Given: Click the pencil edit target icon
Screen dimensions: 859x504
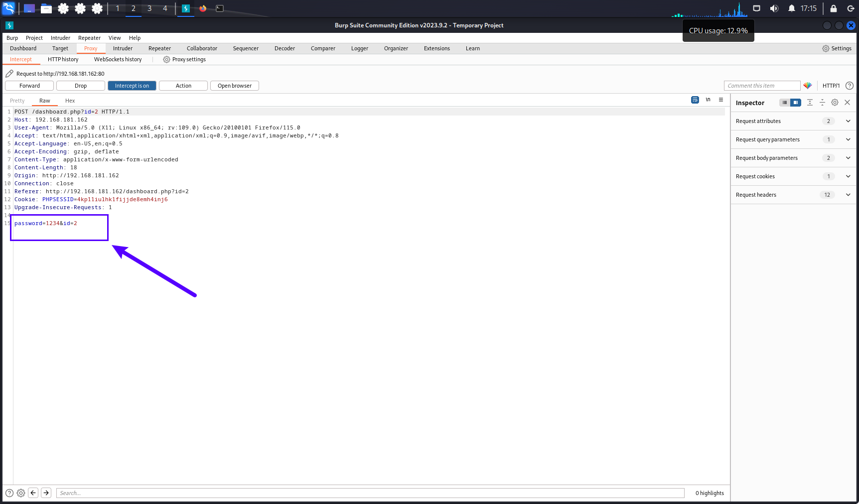Looking at the screenshot, I should [x=9, y=74].
